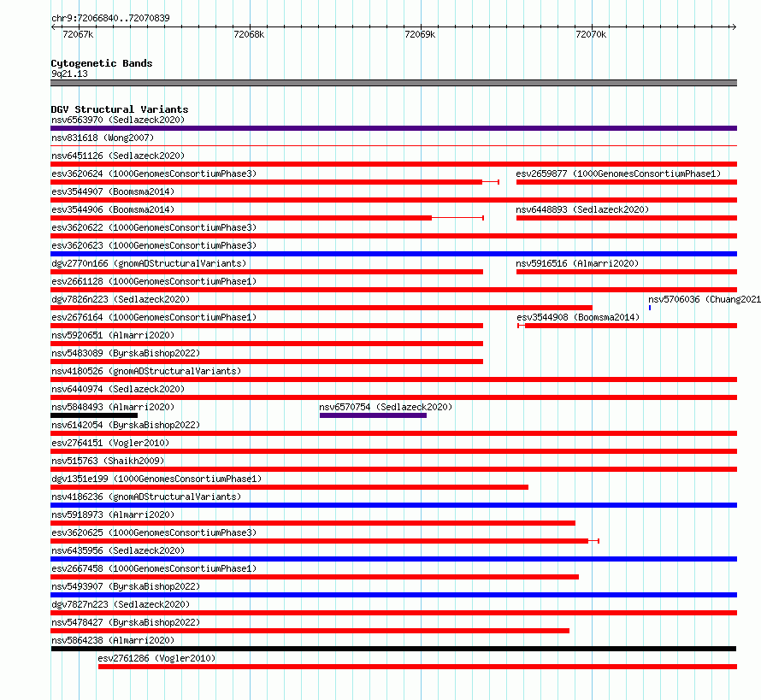This screenshot has width=761, height=700.
Task: Click the blue esv3620623 variant bar
Action: click(x=393, y=254)
